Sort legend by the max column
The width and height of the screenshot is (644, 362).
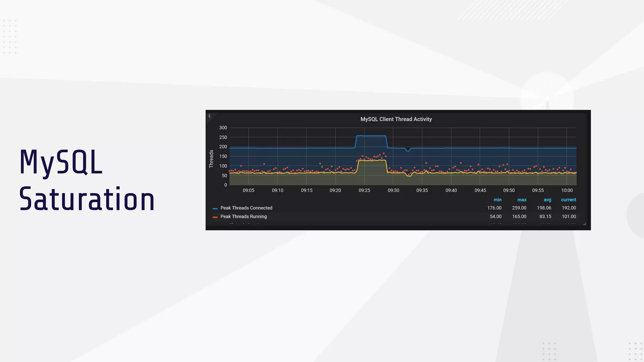point(522,200)
